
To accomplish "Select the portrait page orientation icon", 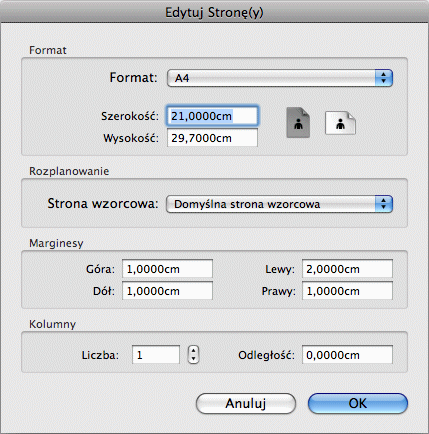I will click(298, 122).
